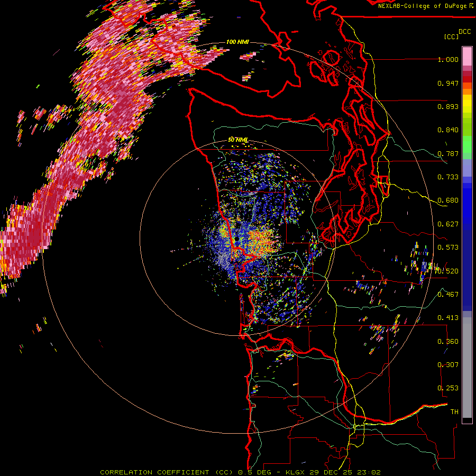Click the 1.000 value on the legend
The height and width of the screenshot is (476, 476).
448,59
